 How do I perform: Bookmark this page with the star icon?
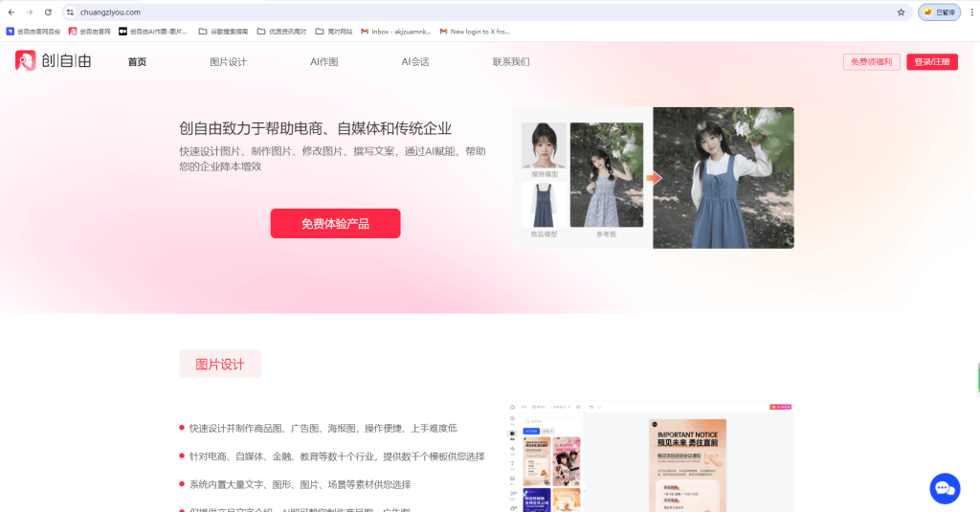[901, 11]
